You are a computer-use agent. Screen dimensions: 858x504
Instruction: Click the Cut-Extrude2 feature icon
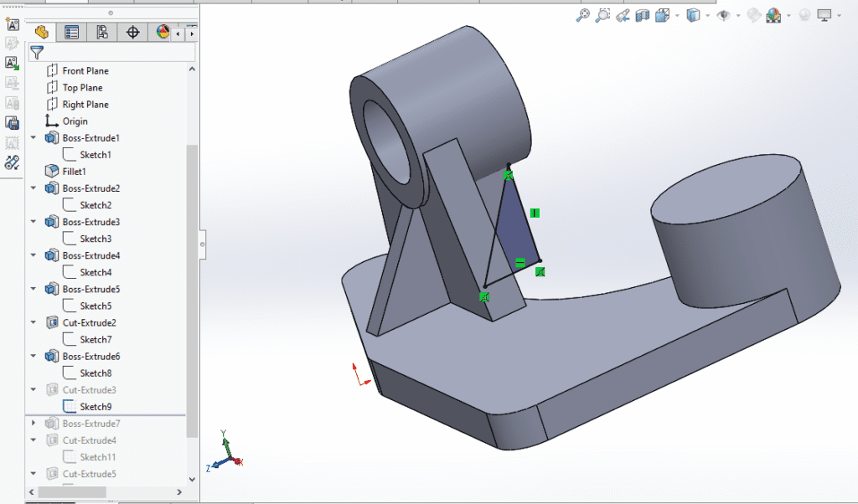(x=52, y=322)
